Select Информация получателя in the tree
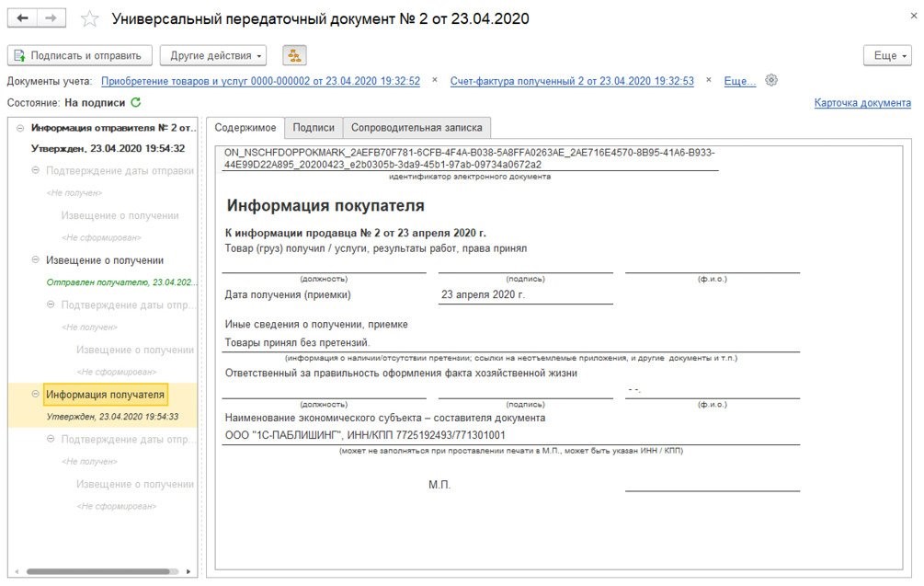 tap(105, 395)
